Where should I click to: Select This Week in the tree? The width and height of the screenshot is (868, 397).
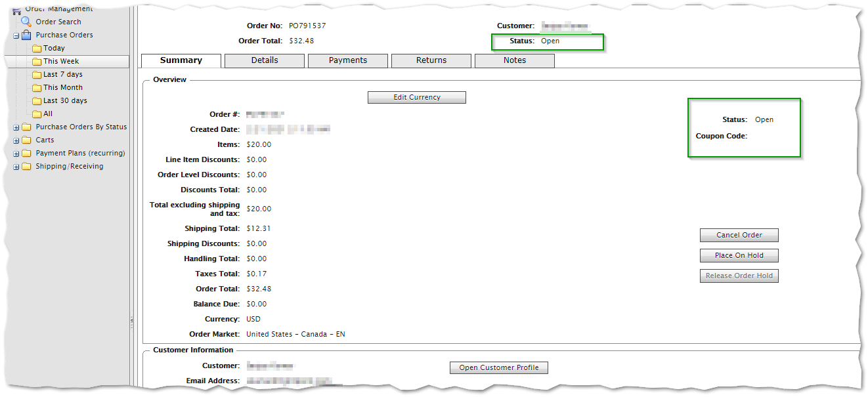pyautogui.click(x=61, y=61)
